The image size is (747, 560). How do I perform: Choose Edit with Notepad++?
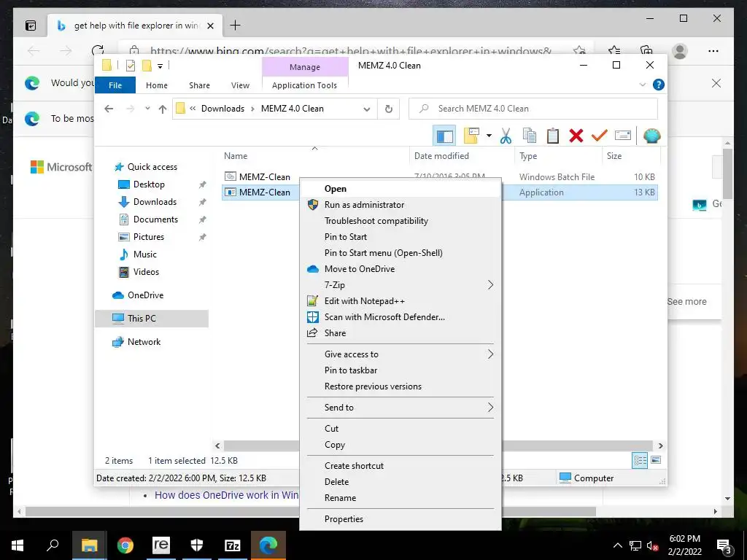click(x=400, y=301)
